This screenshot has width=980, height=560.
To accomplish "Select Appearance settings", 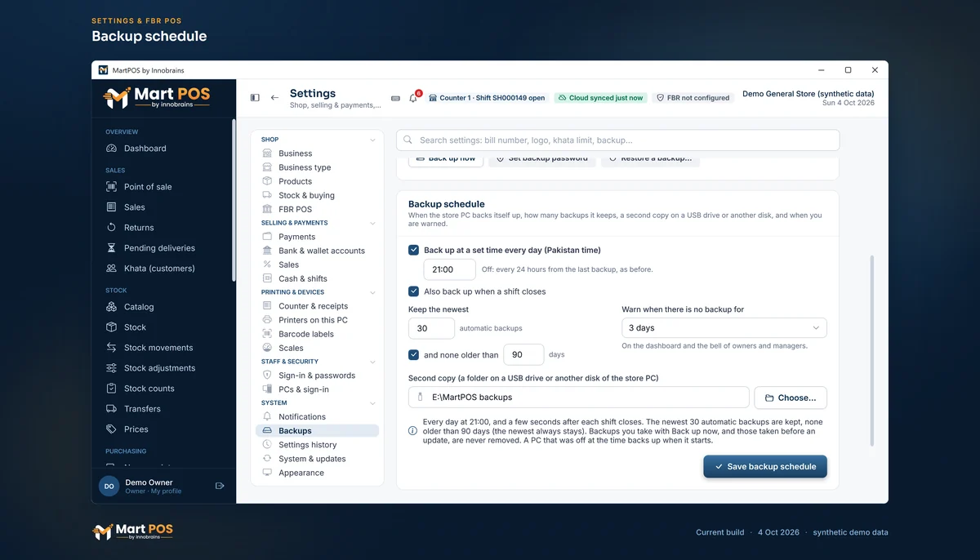I will [x=317, y=473].
